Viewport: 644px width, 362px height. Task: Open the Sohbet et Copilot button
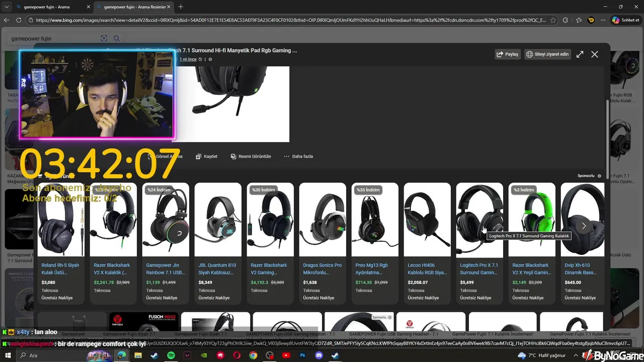coord(626,20)
